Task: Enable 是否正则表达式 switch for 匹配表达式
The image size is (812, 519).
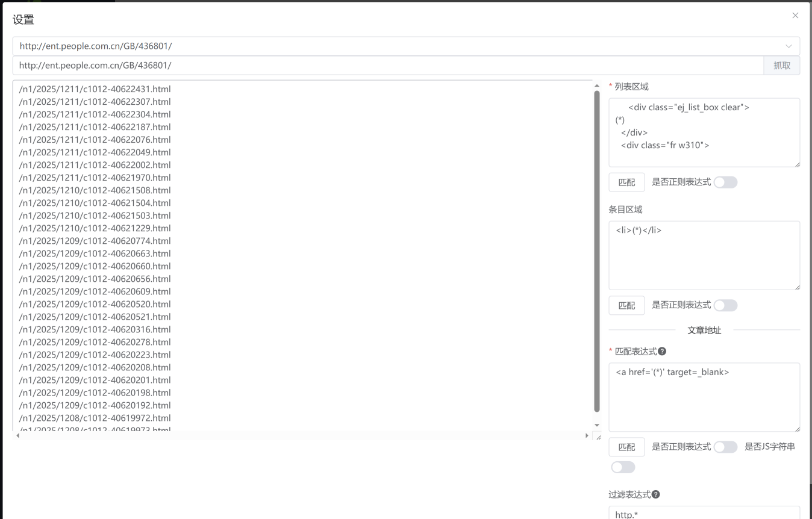Action: (725, 447)
